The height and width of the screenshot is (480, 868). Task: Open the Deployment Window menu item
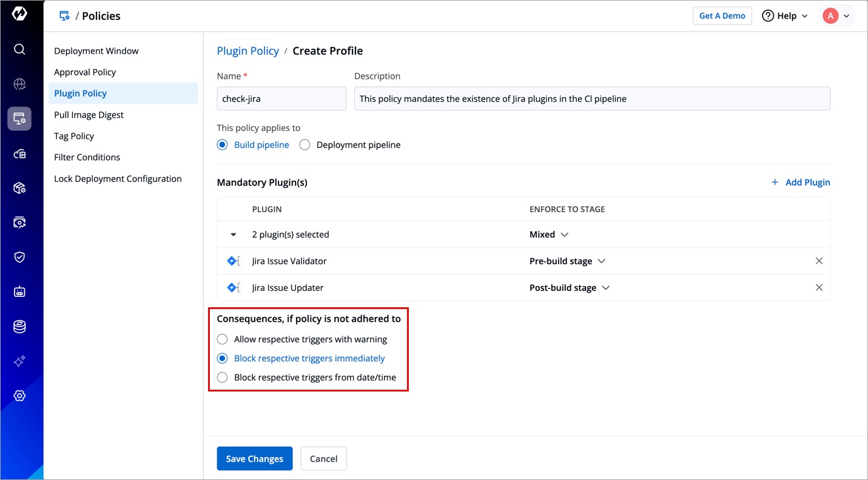pyautogui.click(x=96, y=51)
